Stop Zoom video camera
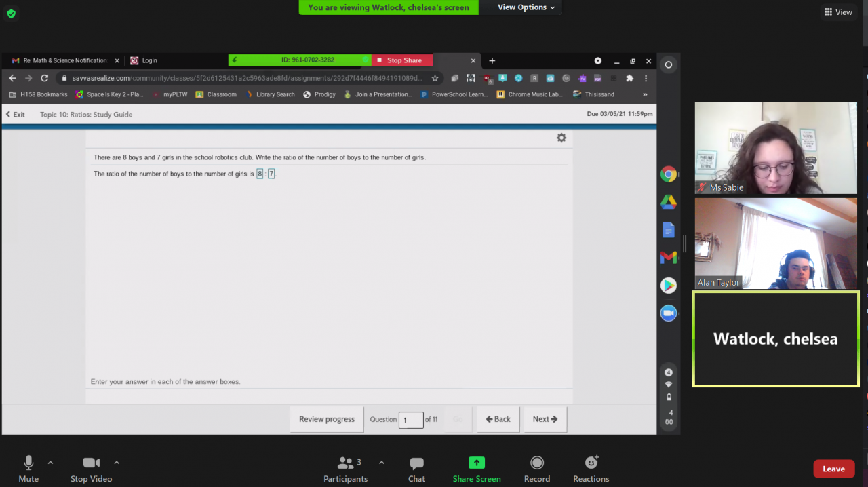 92,469
